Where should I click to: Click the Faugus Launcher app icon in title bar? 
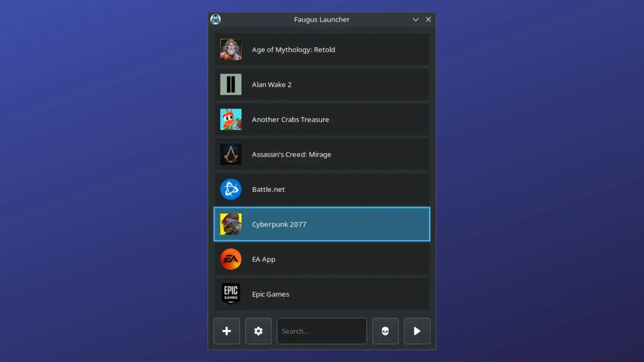pyautogui.click(x=216, y=19)
